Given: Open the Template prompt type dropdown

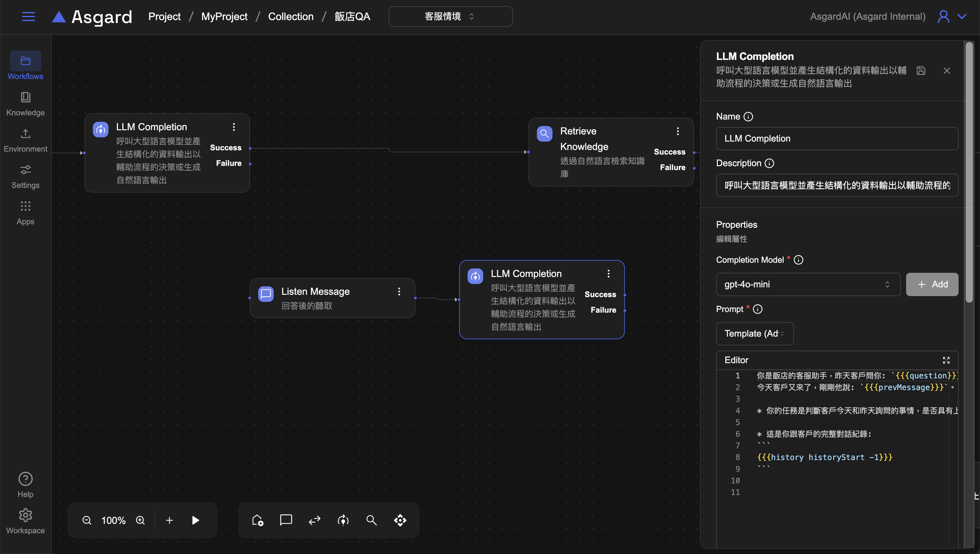Looking at the screenshot, I should [754, 333].
